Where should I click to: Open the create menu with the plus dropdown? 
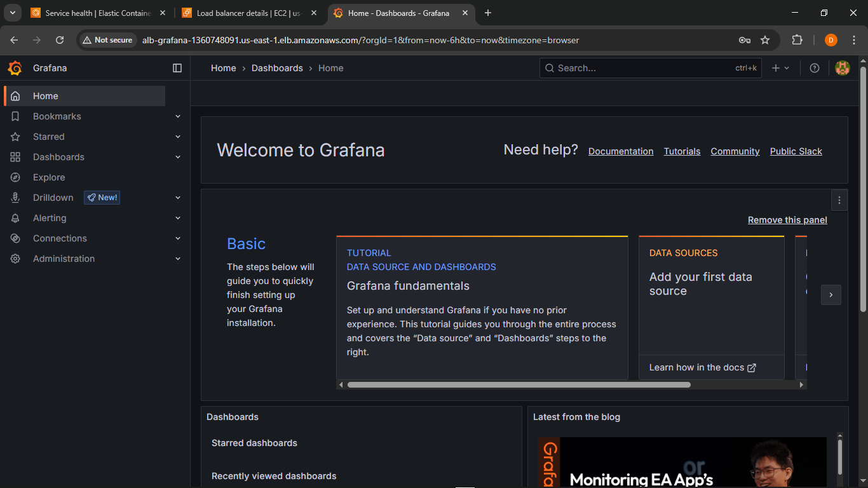pyautogui.click(x=780, y=68)
